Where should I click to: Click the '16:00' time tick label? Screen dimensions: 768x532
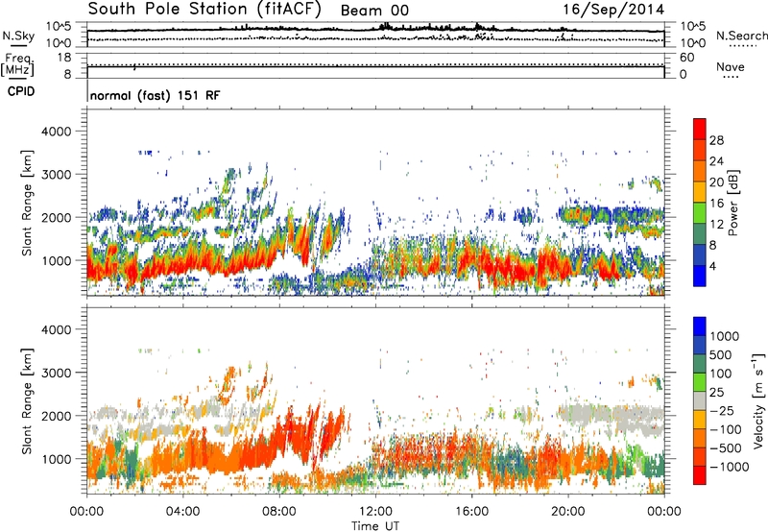[x=471, y=512]
